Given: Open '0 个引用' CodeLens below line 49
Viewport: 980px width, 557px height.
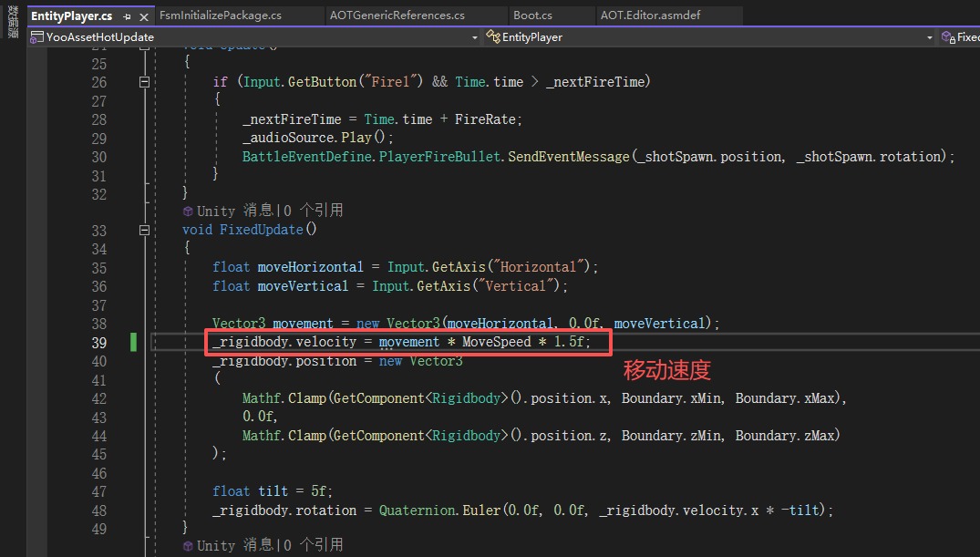Looking at the screenshot, I should coord(314,545).
